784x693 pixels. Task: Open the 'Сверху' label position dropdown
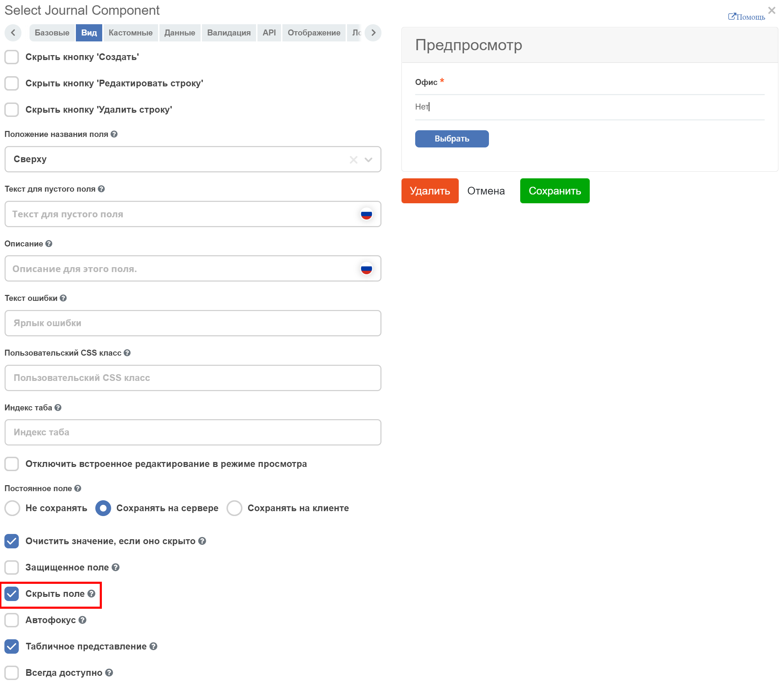(193, 159)
